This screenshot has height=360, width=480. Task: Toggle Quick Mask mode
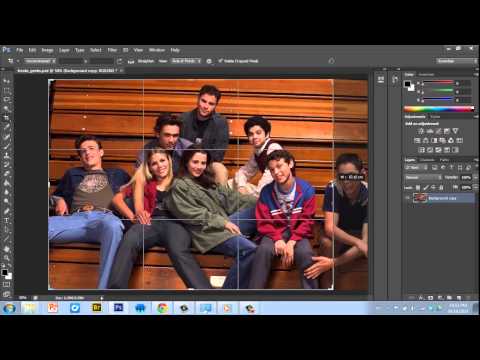(6, 284)
